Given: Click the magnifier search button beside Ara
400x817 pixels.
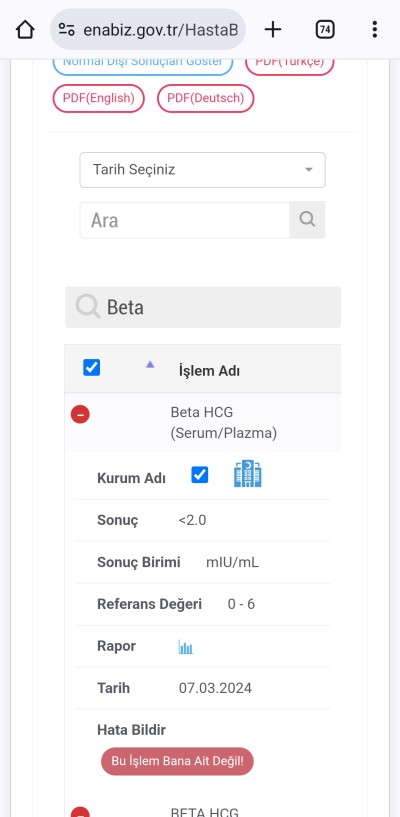Looking at the screenshot, I should pos(307,219).
